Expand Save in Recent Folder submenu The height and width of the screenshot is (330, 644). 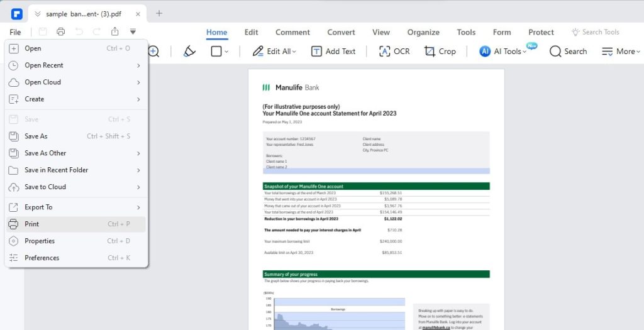[76, 170]
